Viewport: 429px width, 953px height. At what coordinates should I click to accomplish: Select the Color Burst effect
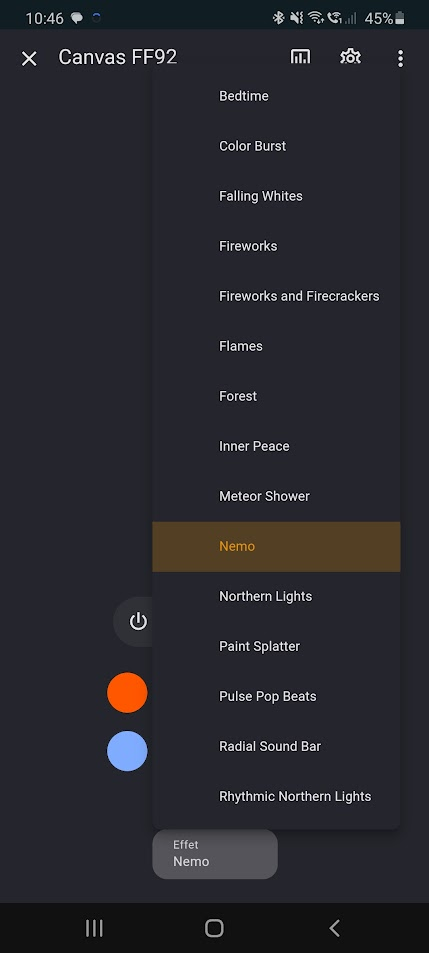tap(276, 146)
